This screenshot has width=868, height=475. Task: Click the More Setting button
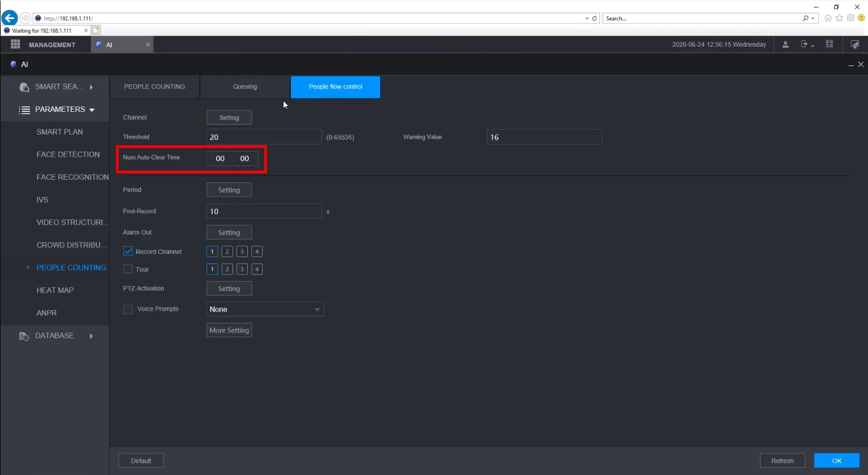[x=229, y=330]
